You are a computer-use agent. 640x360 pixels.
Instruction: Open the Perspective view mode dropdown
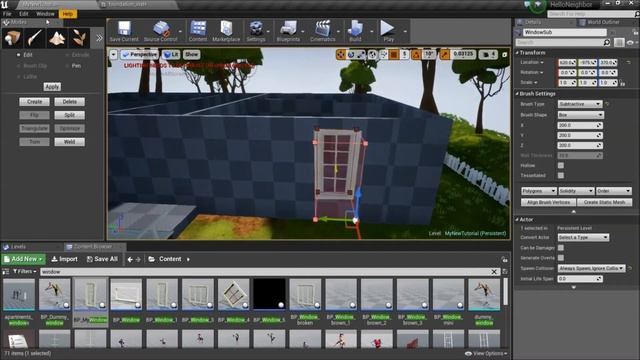(x=140, y=54)
